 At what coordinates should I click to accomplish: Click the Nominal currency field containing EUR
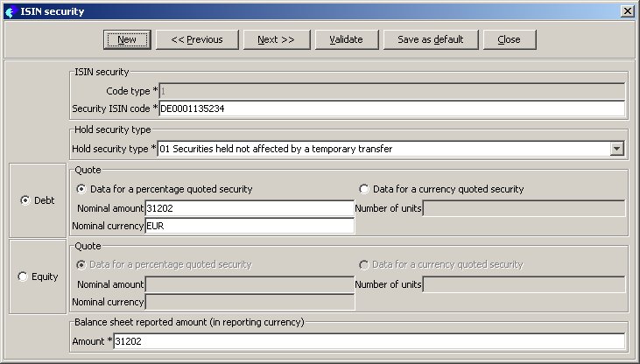(250, 226)
